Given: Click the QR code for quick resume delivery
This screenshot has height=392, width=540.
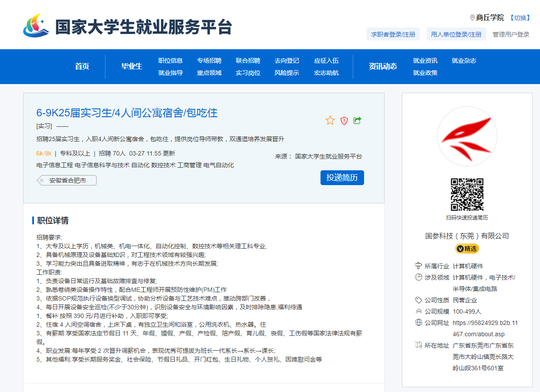Looking at the screenshot, I should click(x=467, y=194).
